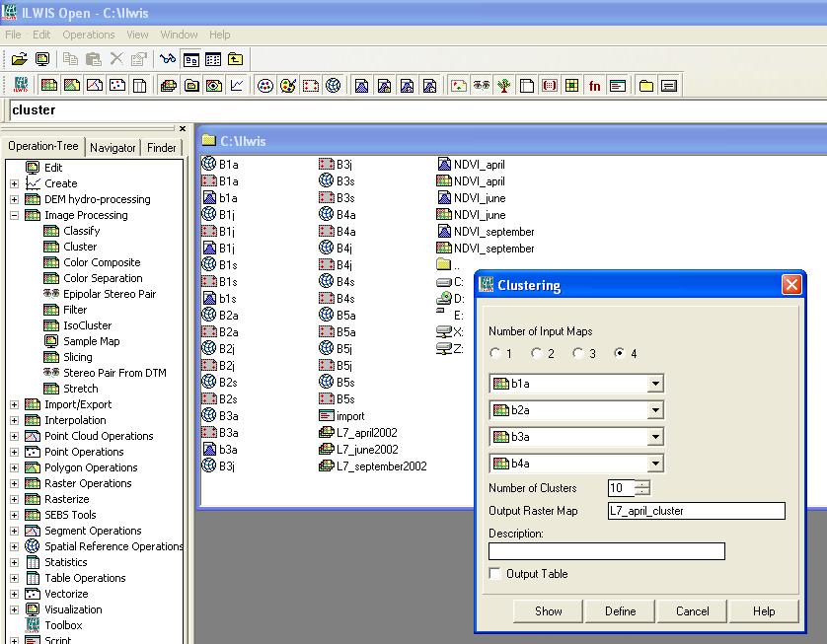Open the b4a input map dropdown
The width and height of the screenshot is (827, 644).
[655, 464]
